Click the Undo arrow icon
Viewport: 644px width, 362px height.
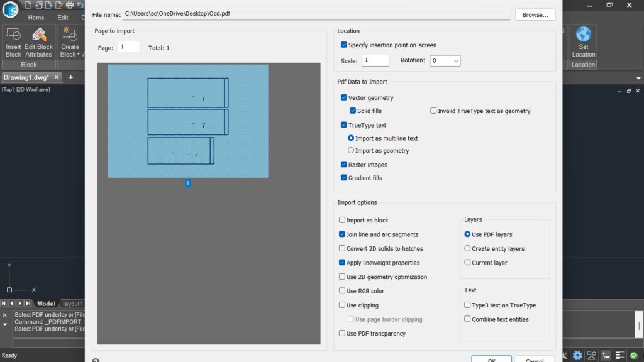pyautogui.click(x=80, y=6)
